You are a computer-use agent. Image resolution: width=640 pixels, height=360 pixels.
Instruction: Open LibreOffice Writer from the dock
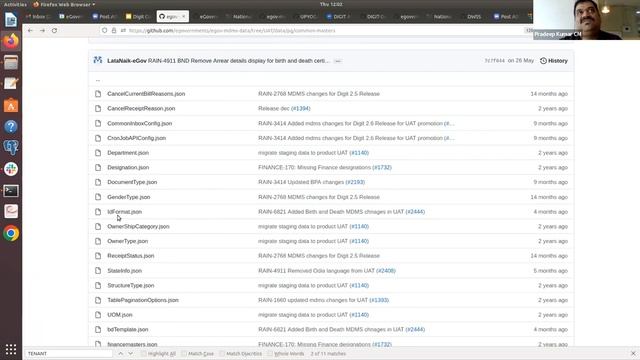11,20
